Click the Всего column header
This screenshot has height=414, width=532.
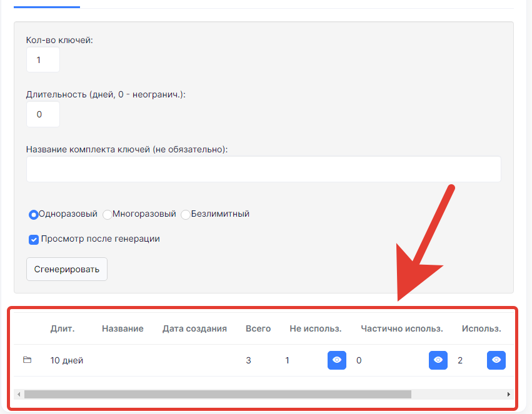pyautogui.click(x=258, y=328)
